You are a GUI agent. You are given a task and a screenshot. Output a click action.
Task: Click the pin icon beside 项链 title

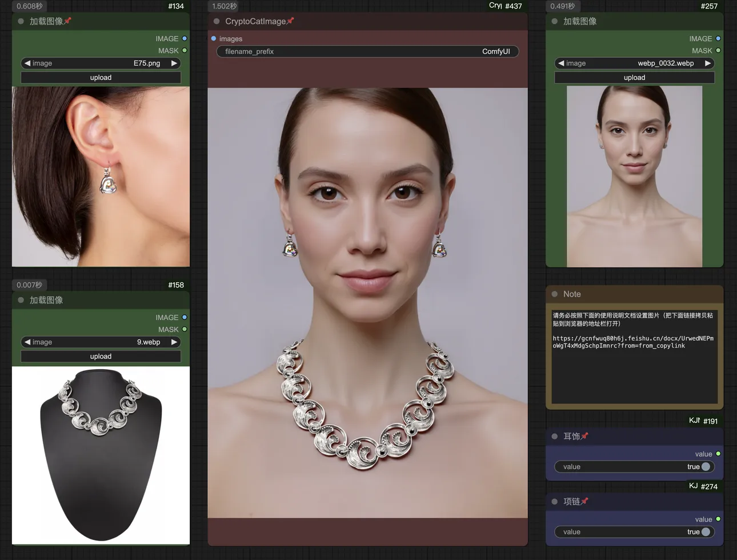click(584, 501)
